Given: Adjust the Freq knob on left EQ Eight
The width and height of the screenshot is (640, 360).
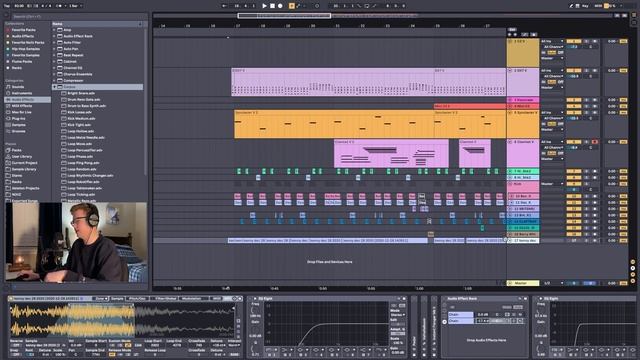Looking at the screenshot, I should click(255, 310).
